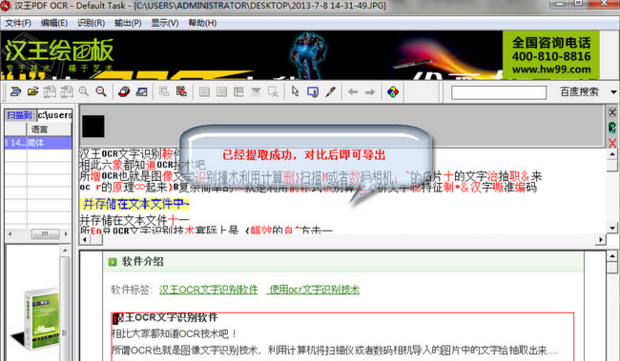The width and height of the screenshot is (620, 361).
Task: Click right arrow of file list scrollbar
Action: (66, 234)
